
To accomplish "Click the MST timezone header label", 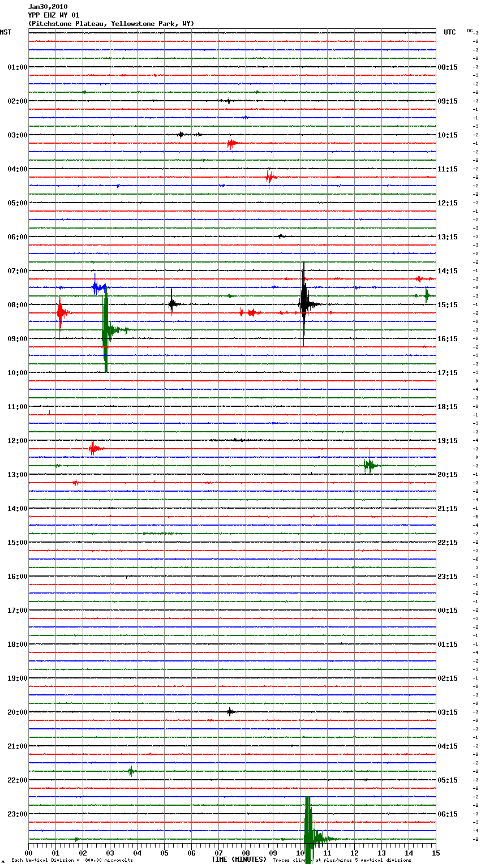I will pyautogui.click(x=6, y=32).
